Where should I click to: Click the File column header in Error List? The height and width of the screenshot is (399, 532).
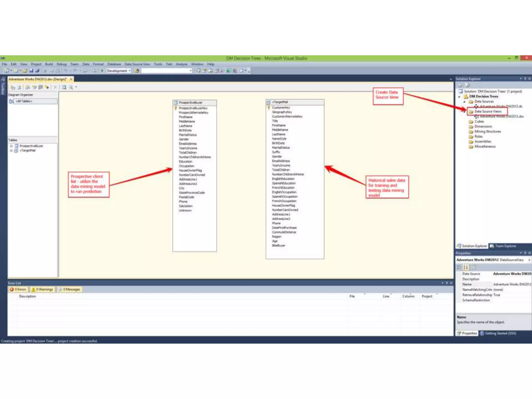coord(352,296)
